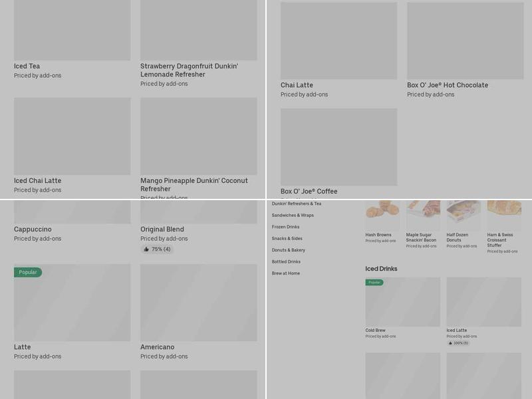Screen dimensions: 532x399
Task: Select Bottled Drinks from category list
Action: (286, 262)
